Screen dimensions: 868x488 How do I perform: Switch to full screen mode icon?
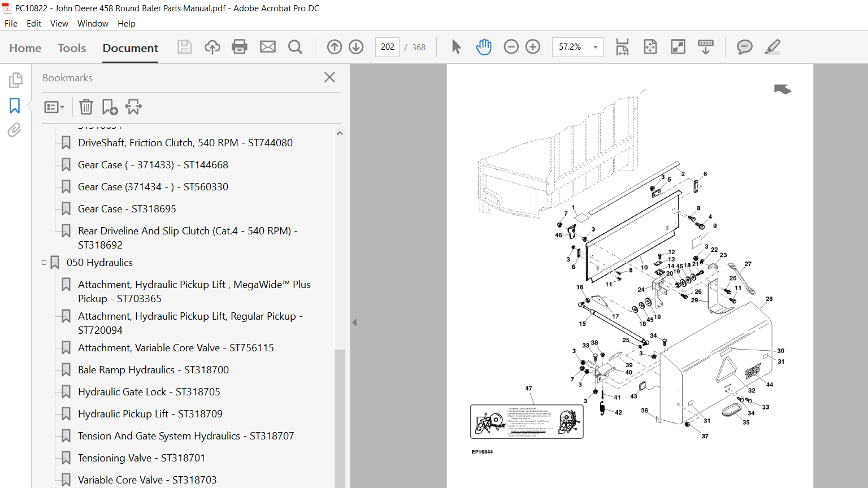(678, 47)
